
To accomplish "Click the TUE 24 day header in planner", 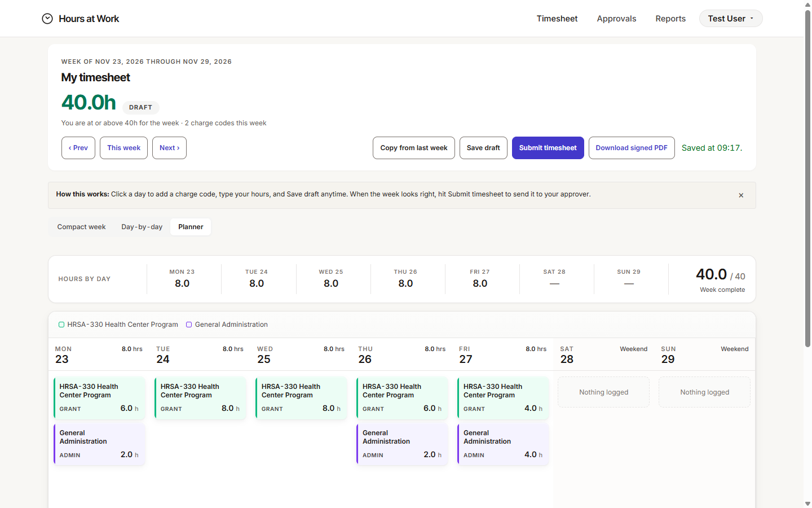I will (200, 355).
